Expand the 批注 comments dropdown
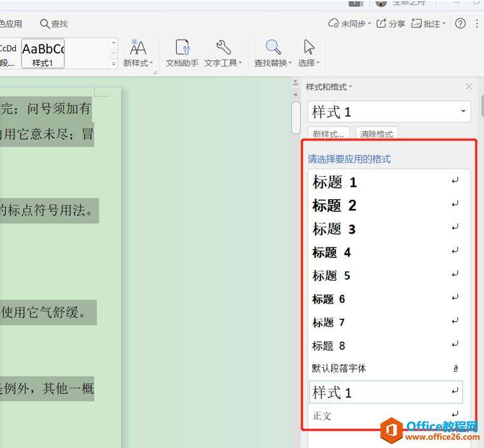484x448 pixels. (x=444, y=24)
